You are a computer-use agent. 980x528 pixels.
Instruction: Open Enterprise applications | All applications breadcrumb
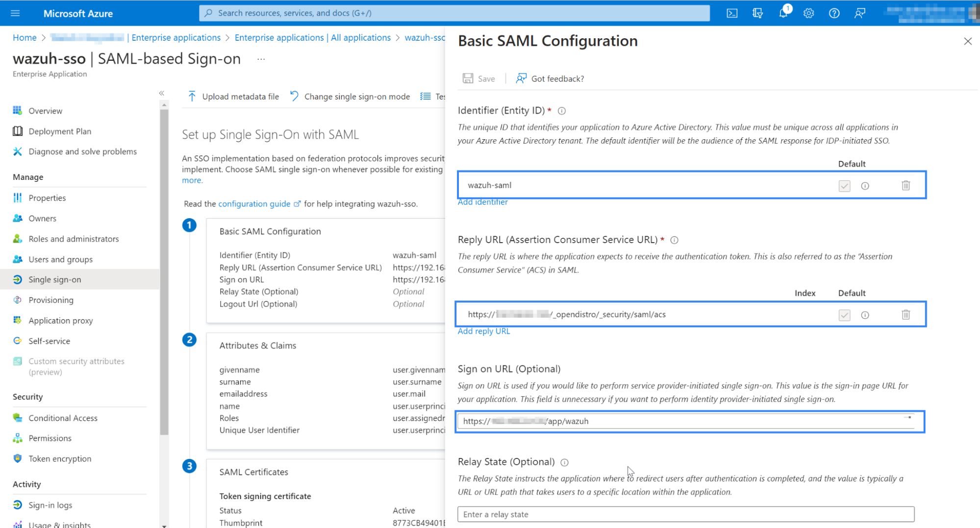[313, 38]
